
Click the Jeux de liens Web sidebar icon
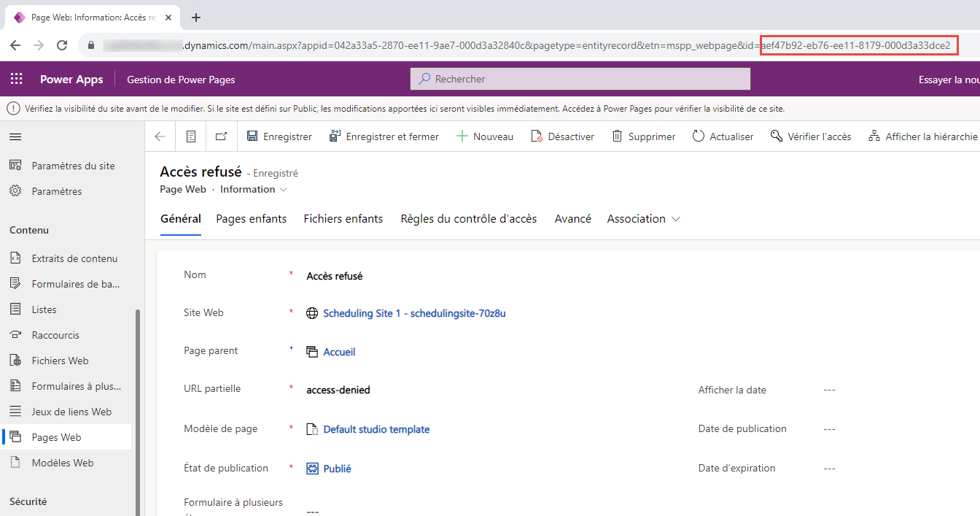pos(16,411)
